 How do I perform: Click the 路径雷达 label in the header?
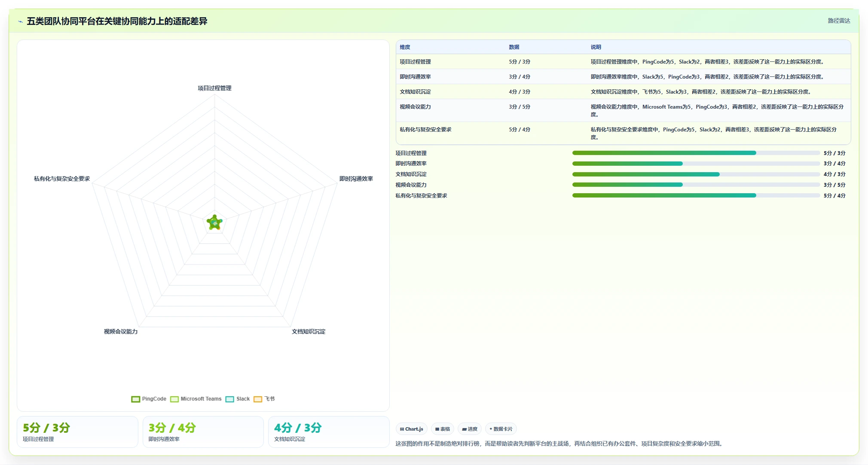click(x=839, y=21)
